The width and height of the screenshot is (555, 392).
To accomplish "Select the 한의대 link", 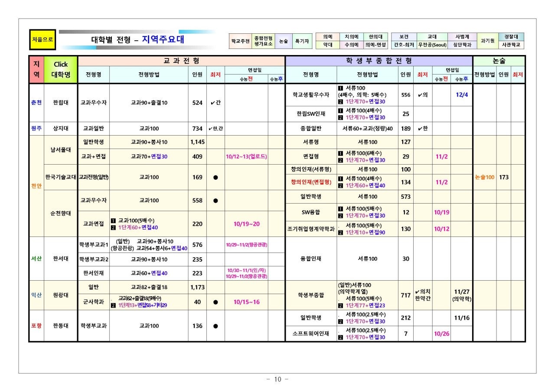I will (375, 37).
